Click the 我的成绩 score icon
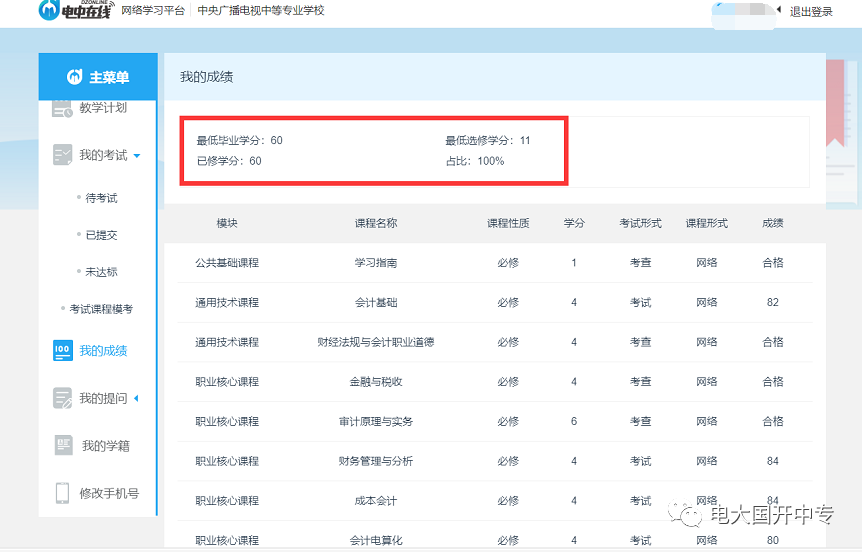This screenshot has height=552, width=862. [62, 350]
